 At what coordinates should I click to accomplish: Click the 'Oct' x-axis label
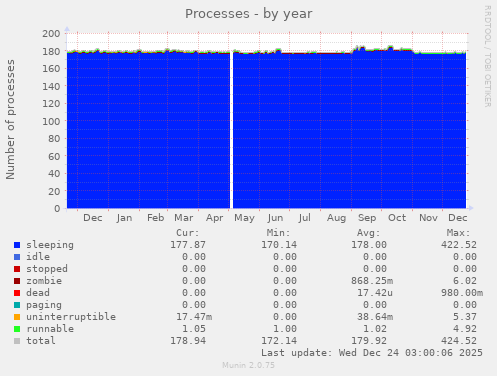[x=397, y=218]
